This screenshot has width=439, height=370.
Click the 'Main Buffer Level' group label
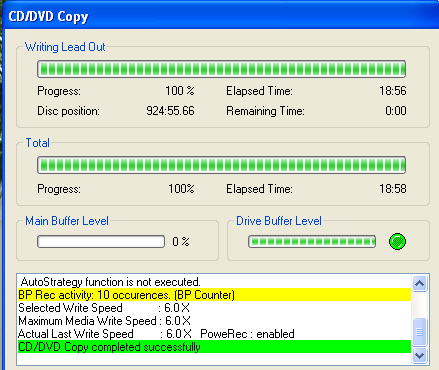pyautogui.click(x=67, y=221)
